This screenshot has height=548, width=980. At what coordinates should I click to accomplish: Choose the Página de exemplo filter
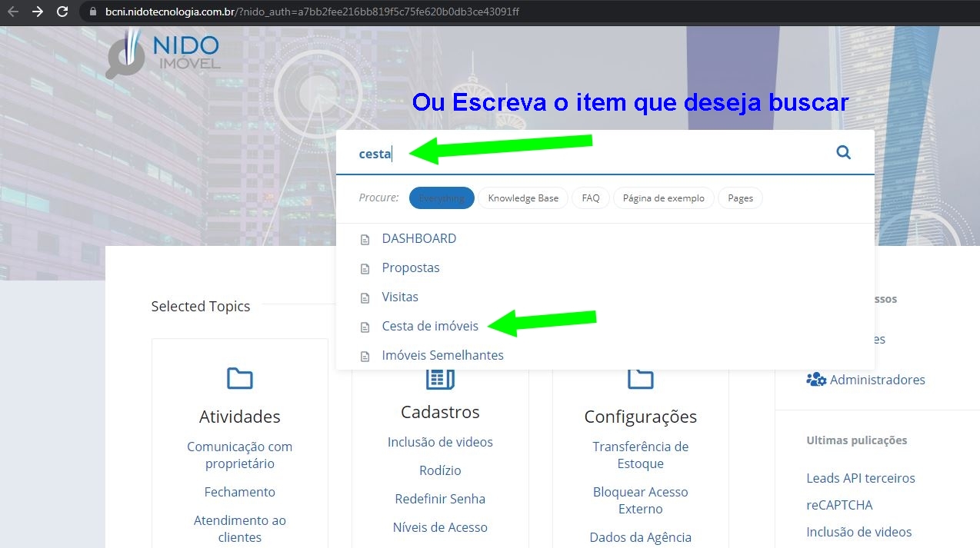(663, 198)
